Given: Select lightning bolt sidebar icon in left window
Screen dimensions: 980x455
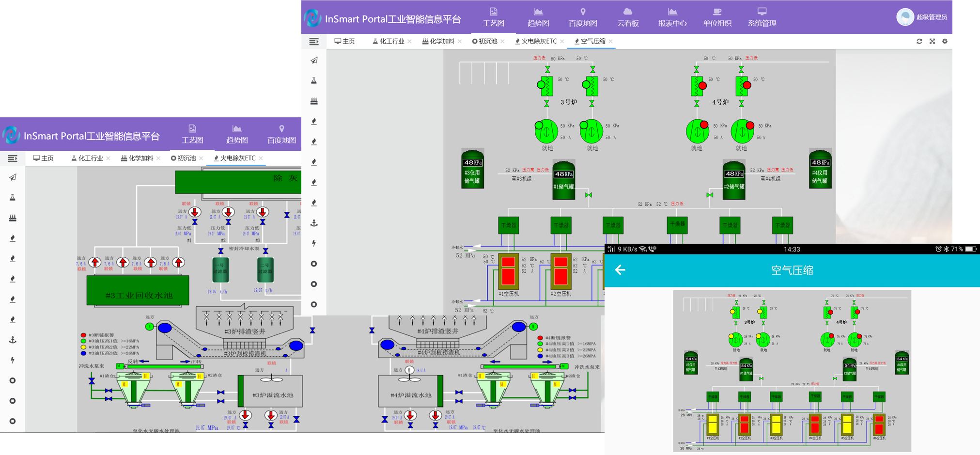Looking at the screenshot, I should pos(13,360).
